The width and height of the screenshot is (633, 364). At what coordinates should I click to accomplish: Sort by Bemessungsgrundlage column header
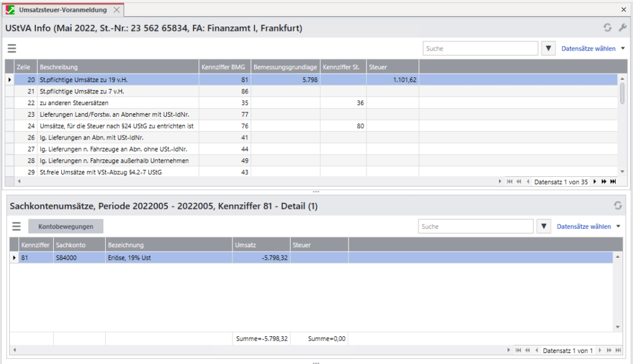[x=285, y=67]
